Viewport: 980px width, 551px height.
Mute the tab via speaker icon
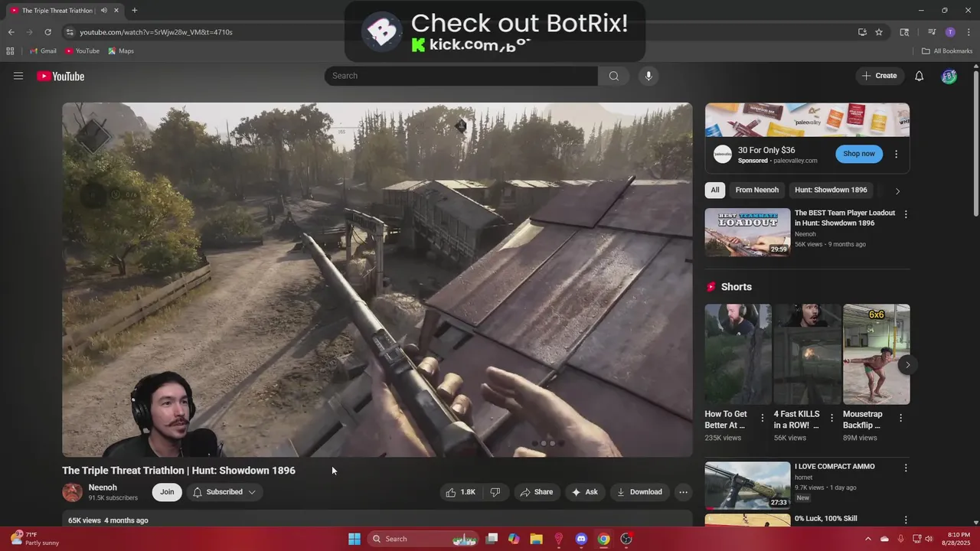[x=103, y=10]
